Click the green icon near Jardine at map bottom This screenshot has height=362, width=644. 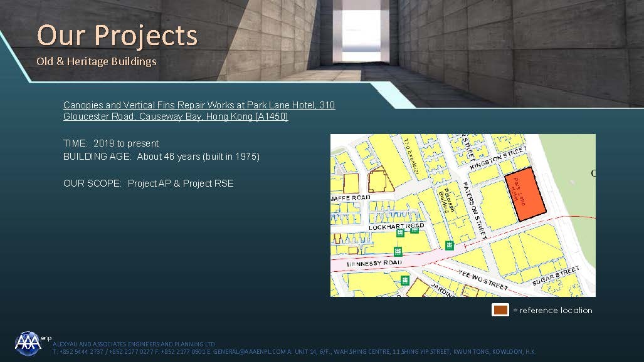click(406, 279)
